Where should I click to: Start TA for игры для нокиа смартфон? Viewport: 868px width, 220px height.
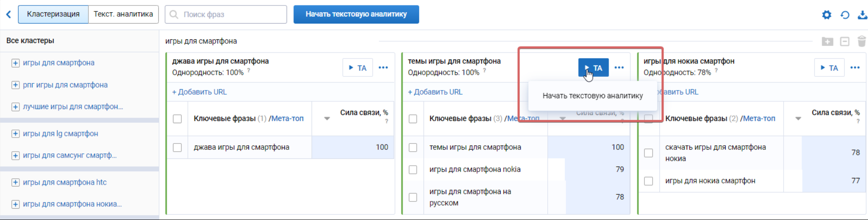[829, 68]
